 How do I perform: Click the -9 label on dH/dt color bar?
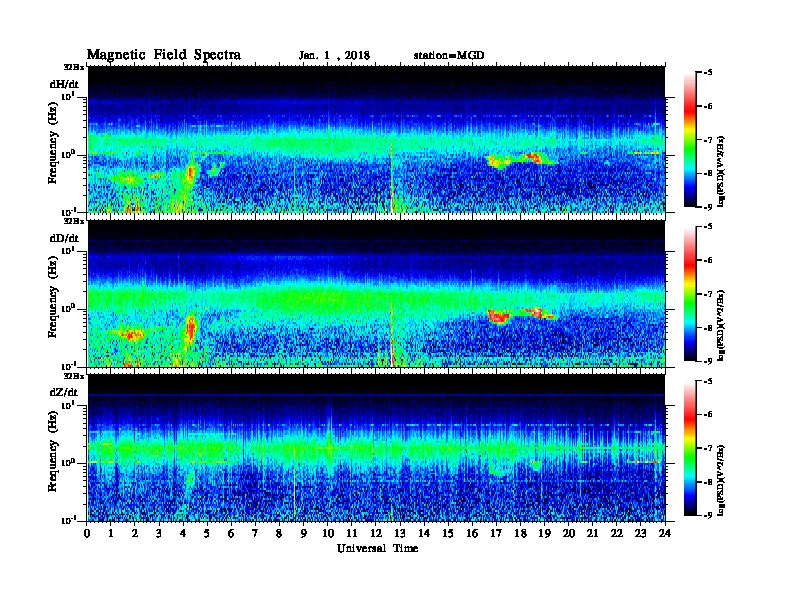[x=707, y=207]
